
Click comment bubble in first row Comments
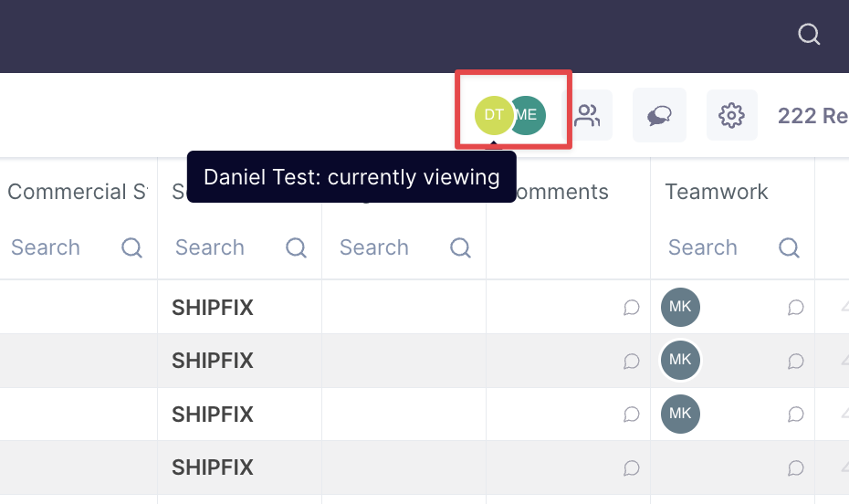pos(631,308)
